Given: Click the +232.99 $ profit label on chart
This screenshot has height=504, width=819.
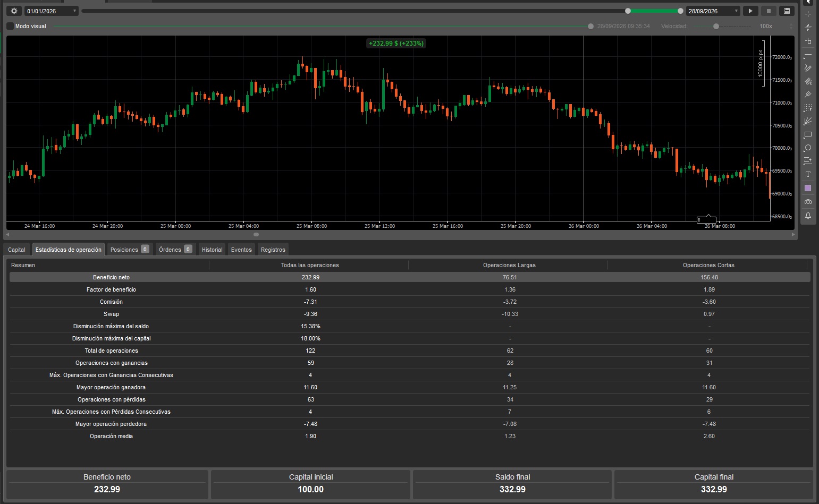Looking at the screenshot, I should [x=396, y=44].
